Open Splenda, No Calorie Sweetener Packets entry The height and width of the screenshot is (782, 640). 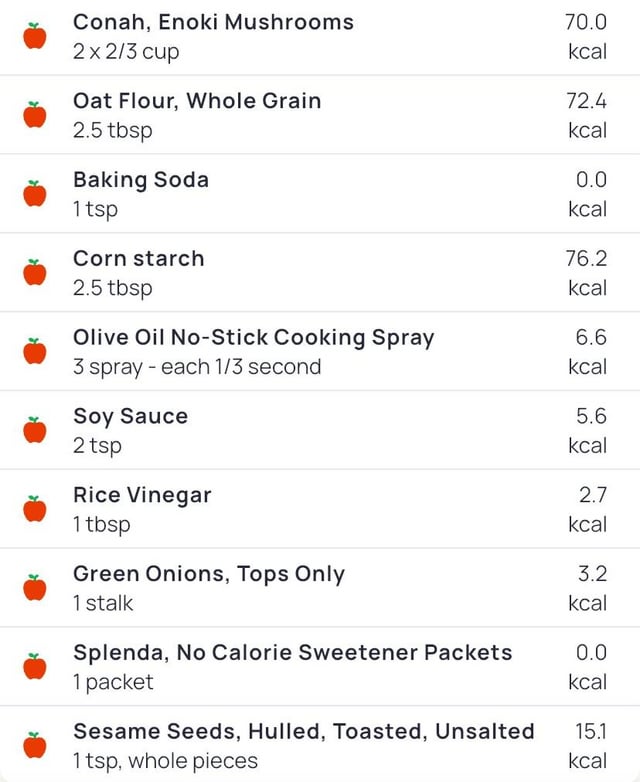pyautogui.click(x=292, y=653)
